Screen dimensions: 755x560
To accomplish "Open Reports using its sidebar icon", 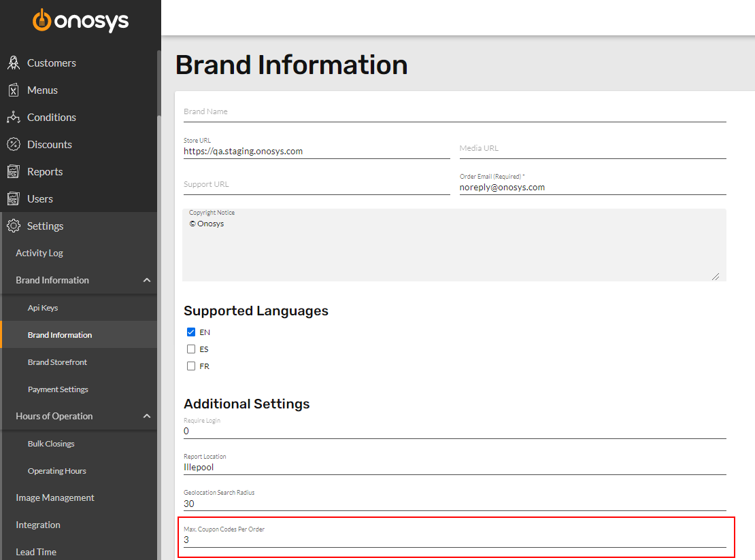I will [14, 171].
